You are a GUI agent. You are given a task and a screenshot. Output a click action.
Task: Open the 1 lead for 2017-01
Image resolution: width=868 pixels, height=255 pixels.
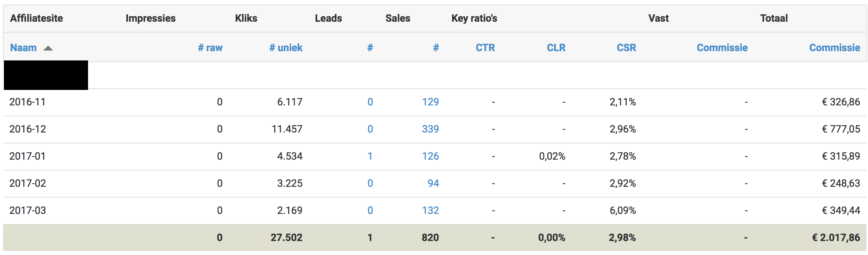370,156
